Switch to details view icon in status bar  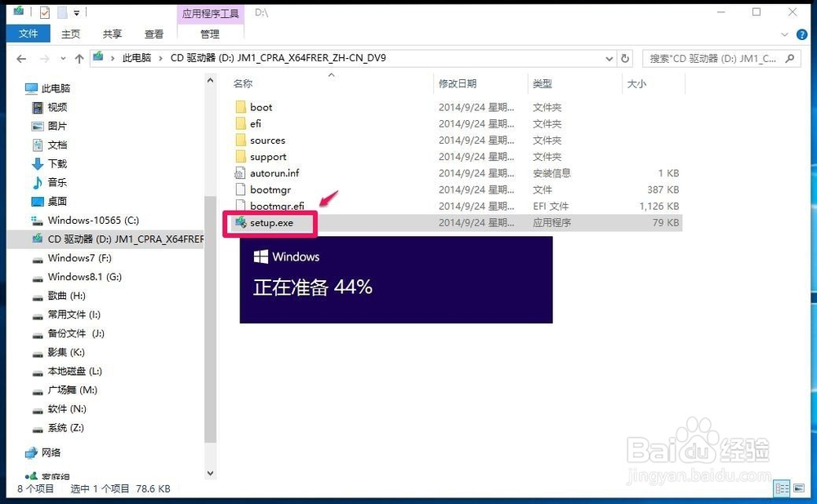tap(782, 488)
